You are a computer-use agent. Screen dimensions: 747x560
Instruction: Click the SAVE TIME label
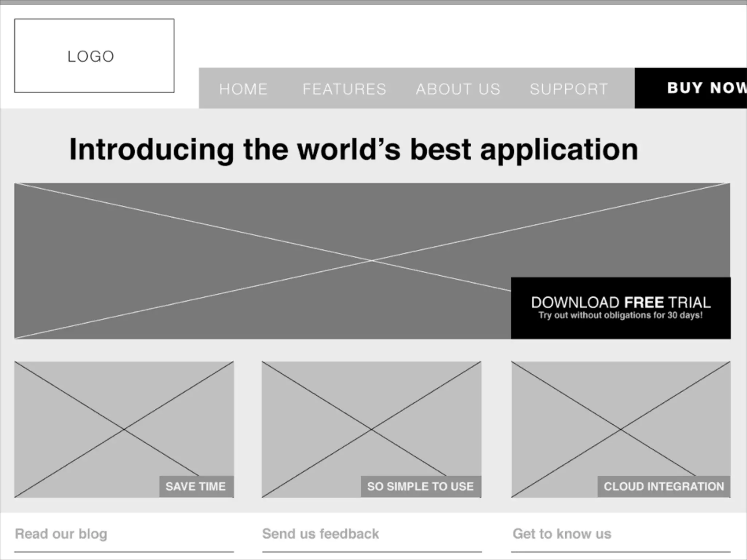click(x=196, y=486)
